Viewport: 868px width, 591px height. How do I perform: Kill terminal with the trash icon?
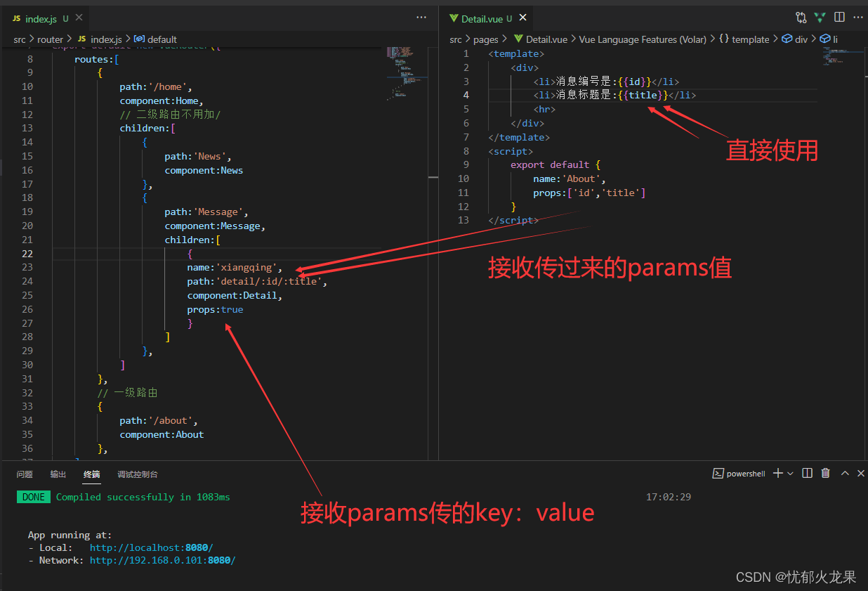coord(826,474)
